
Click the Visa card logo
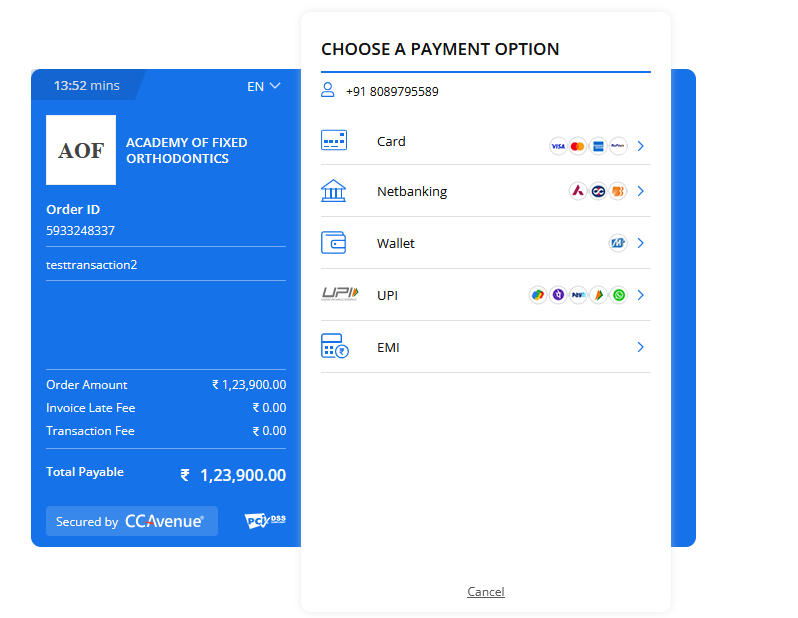(558, 146)
